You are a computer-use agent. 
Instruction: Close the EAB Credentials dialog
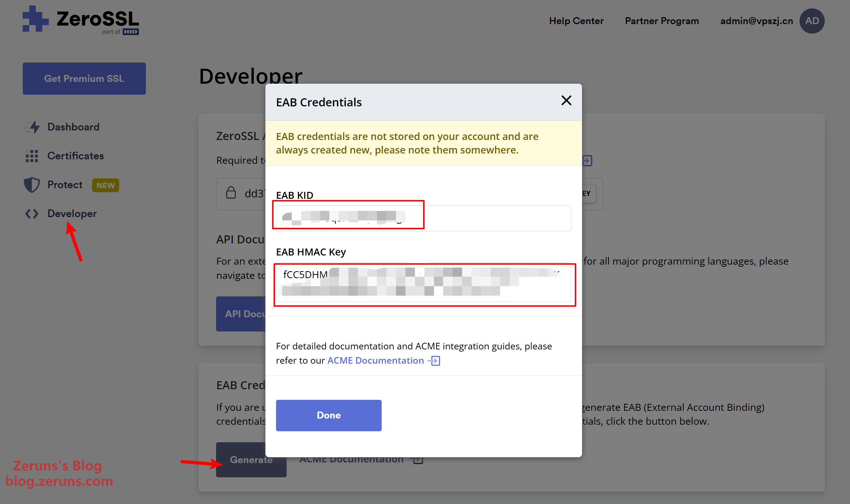click(566, 101)
